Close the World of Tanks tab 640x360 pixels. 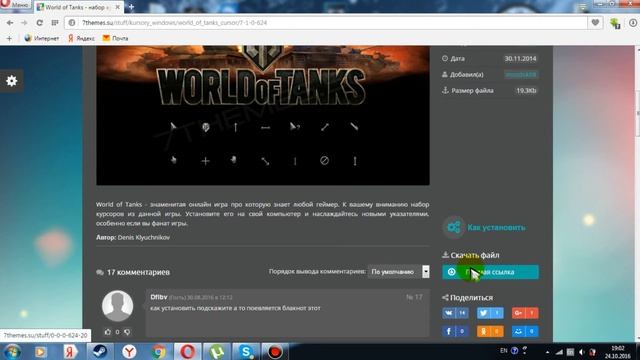[x=118, y=7]
